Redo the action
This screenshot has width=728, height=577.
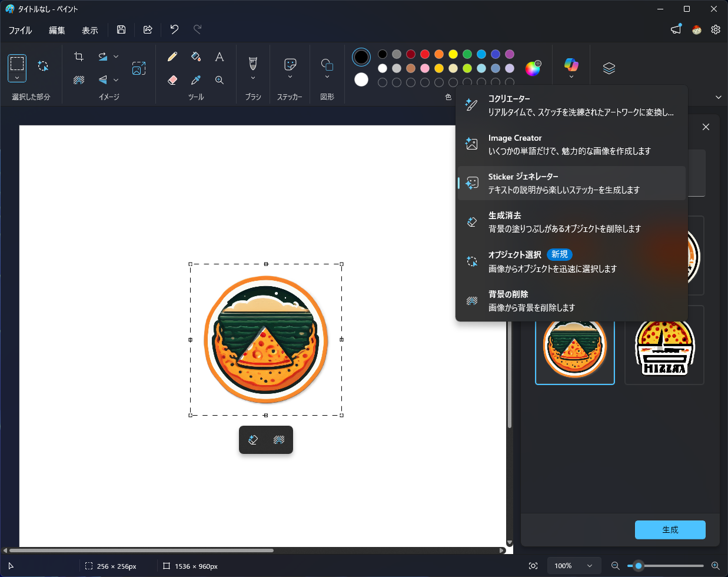pos(198,29)
